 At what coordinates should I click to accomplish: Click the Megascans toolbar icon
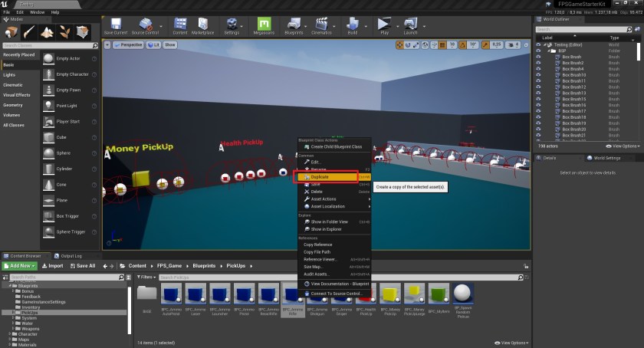(264, 25)
